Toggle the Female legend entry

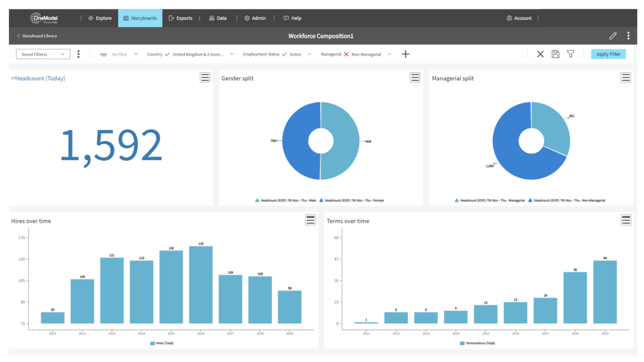pos(351,201)
